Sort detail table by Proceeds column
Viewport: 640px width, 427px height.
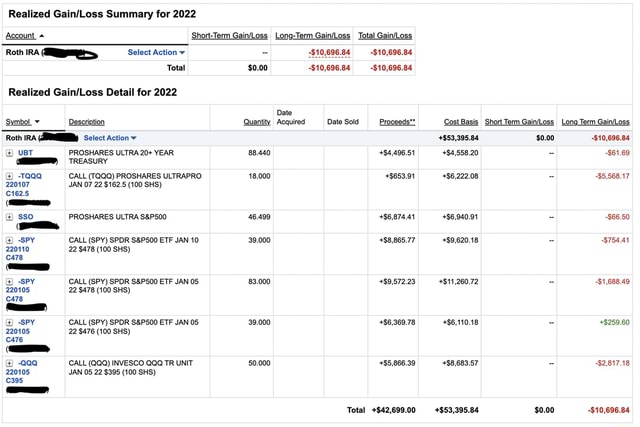click(x=397, y=122)
